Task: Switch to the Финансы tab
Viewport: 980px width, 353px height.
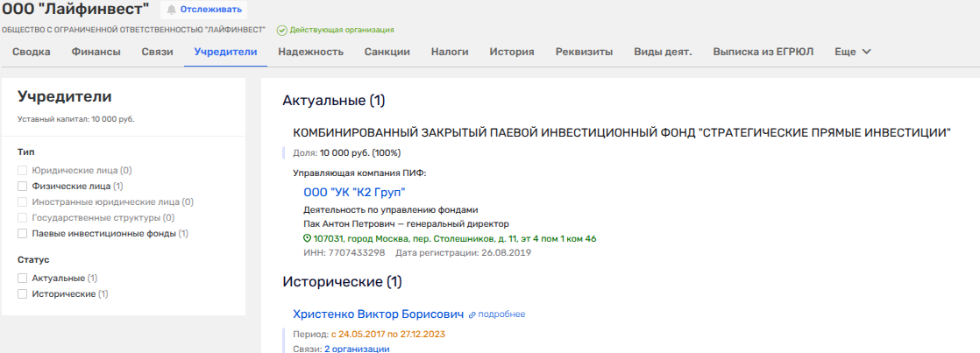Action: coord(96,52)
